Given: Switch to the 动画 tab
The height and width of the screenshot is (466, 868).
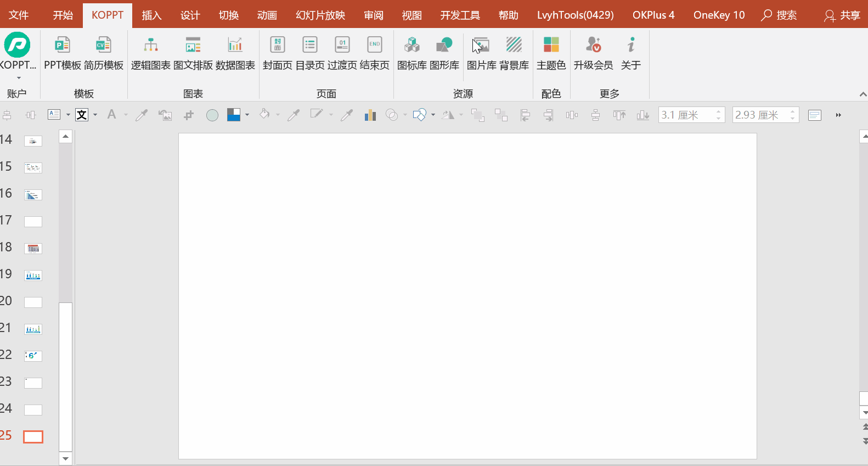Looking at the screenshot, I should (267, 15).
